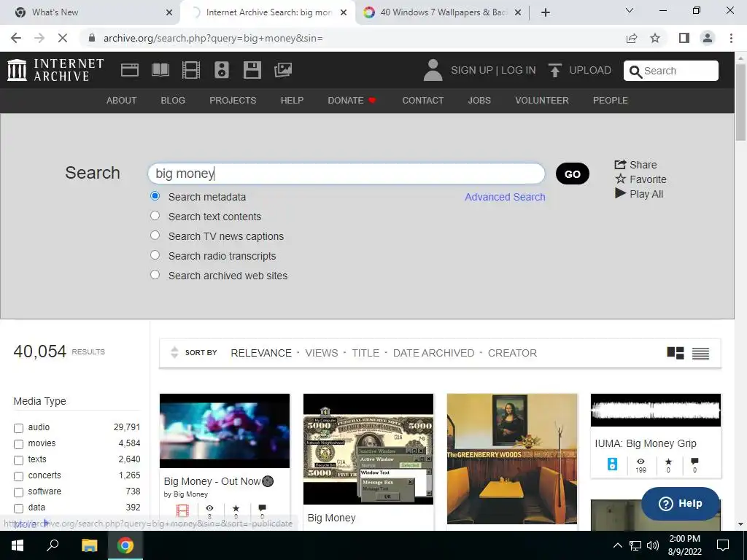747x560 pixels.
Task: Check the concerts media type
Action: click(18, 476)
